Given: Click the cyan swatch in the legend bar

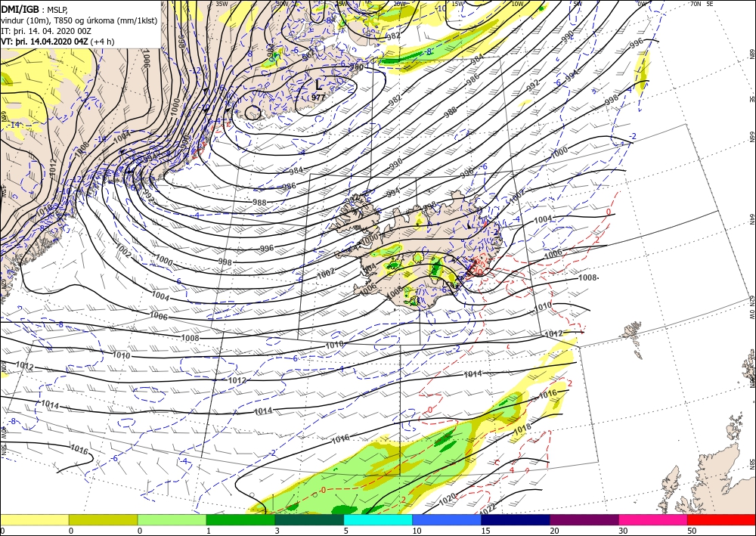Looking at the screenshot, I should [378, 519].
